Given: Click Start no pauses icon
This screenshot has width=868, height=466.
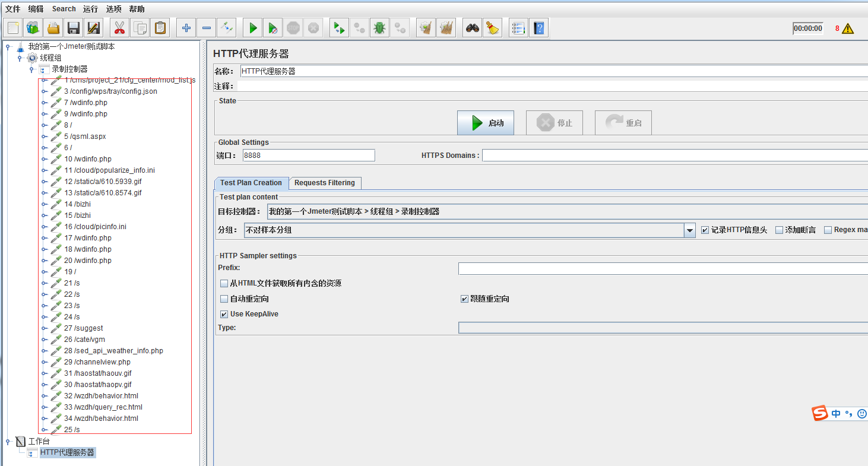Looking at the screenshot, I should pos(273,27).
